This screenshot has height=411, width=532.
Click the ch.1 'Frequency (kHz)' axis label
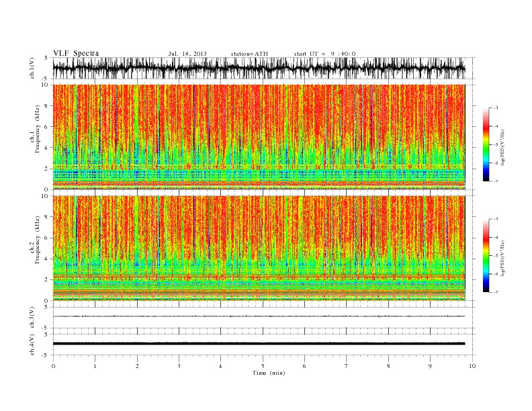[x=38, y=128]
